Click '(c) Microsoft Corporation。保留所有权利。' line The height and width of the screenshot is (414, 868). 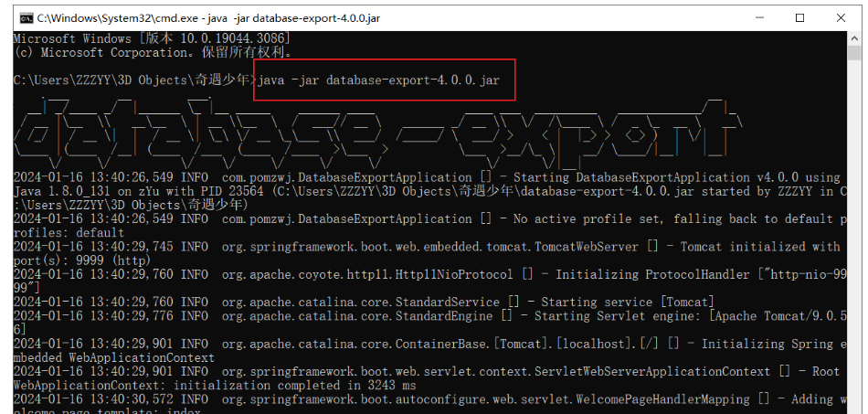[x=153, y=53]
